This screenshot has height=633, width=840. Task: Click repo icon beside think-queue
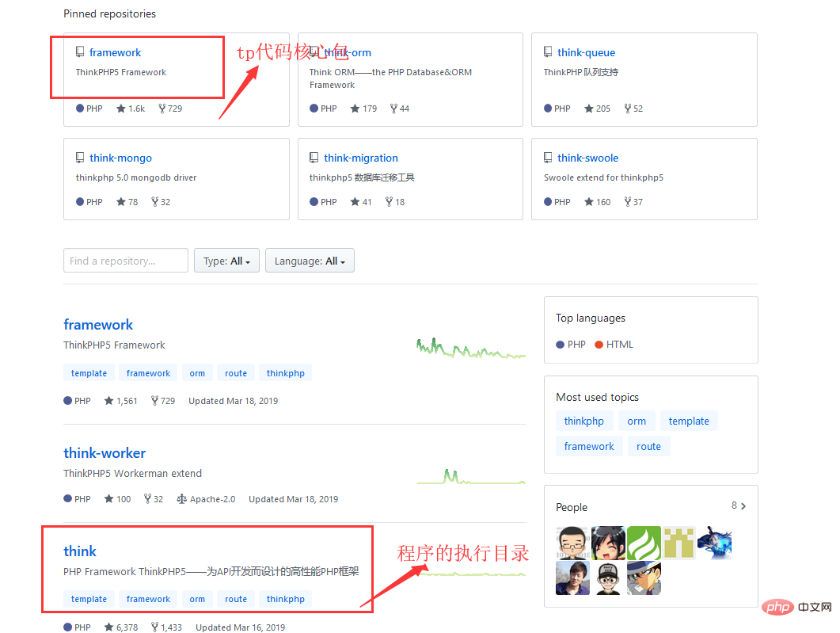click(x=548, y=52)
